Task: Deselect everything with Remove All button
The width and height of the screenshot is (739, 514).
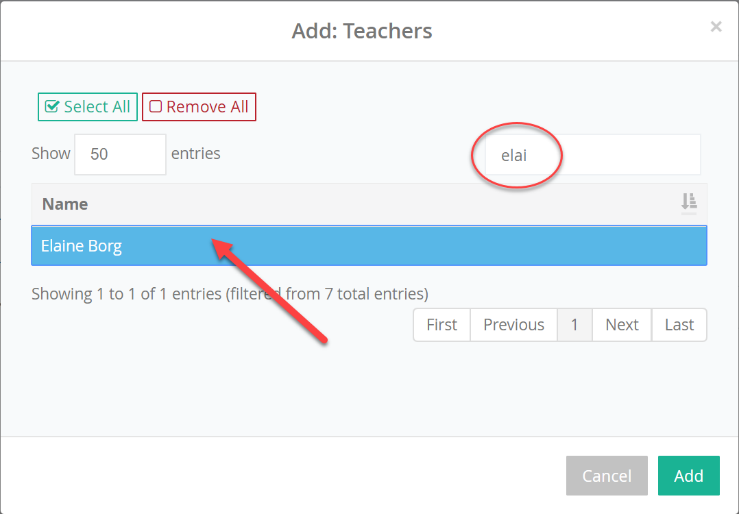Action: click(x=199, y=107)
